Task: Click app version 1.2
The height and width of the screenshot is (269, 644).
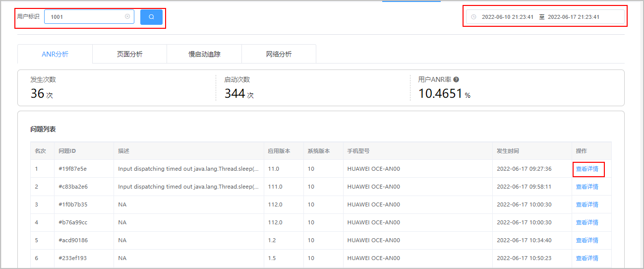Action: [272, 240]
